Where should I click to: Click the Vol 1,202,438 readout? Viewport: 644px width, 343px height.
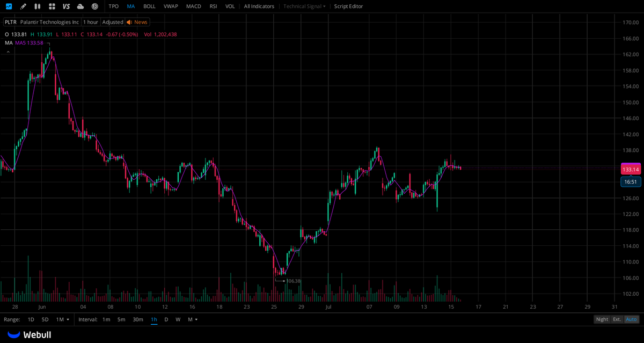160,34
